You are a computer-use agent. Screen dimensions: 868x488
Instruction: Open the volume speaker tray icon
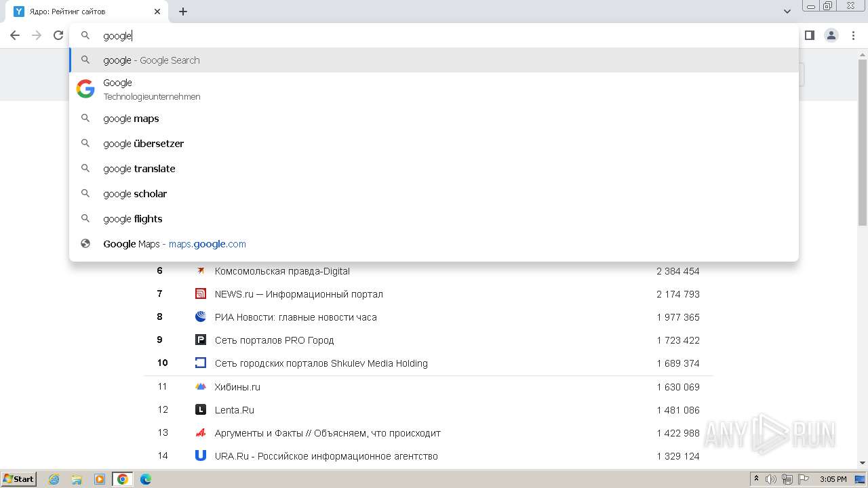[x=771, y=479]
